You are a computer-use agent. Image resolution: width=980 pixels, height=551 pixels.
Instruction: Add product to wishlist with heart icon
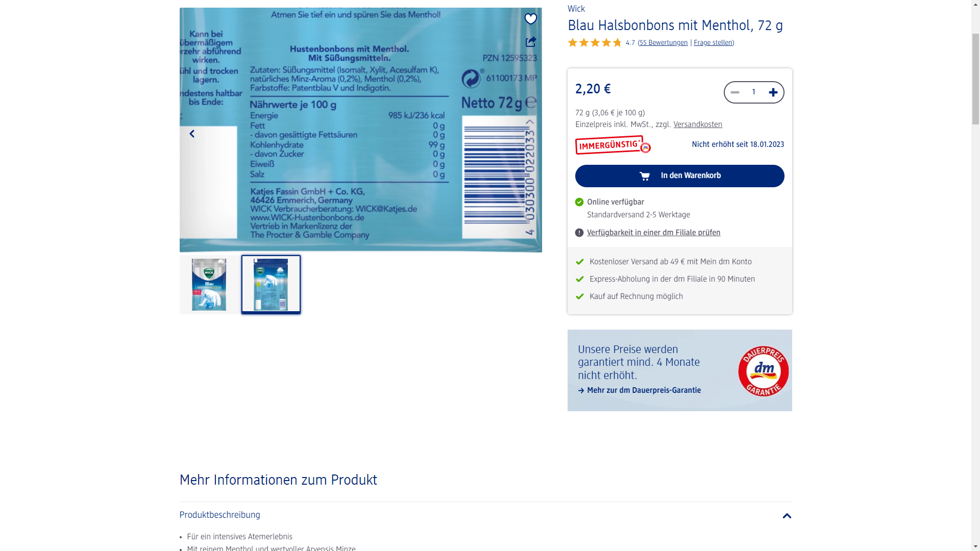pos(531,19)
